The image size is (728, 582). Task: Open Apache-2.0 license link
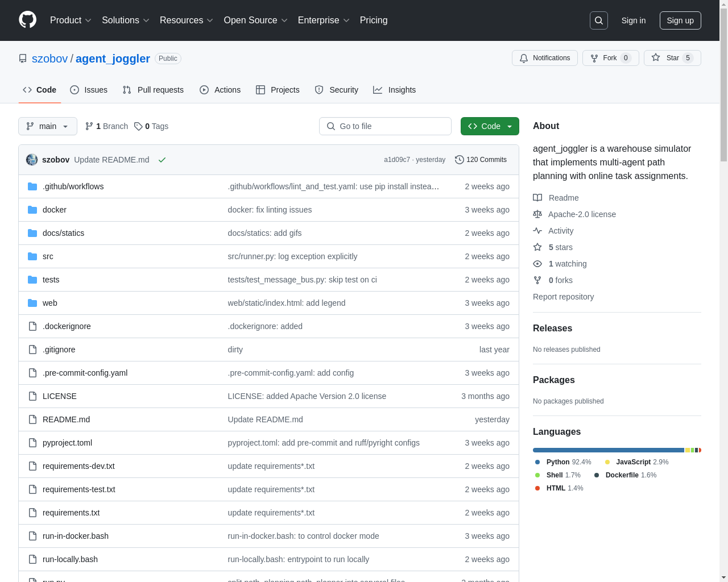574,214
